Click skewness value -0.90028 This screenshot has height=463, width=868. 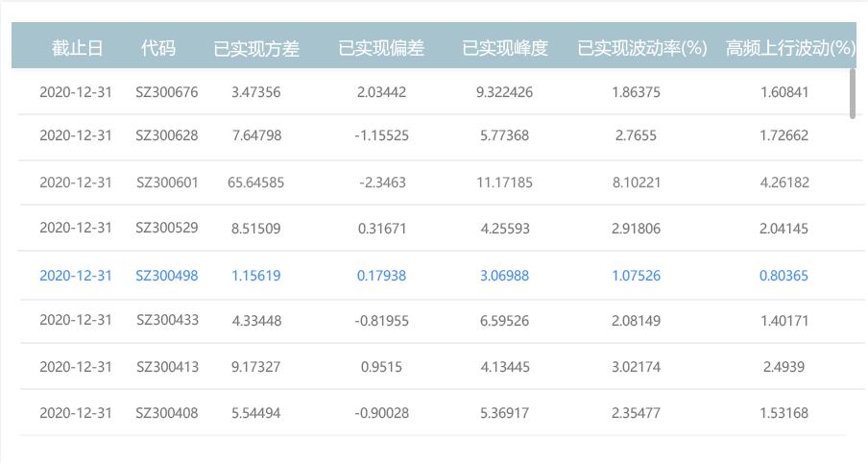(382, 412)
